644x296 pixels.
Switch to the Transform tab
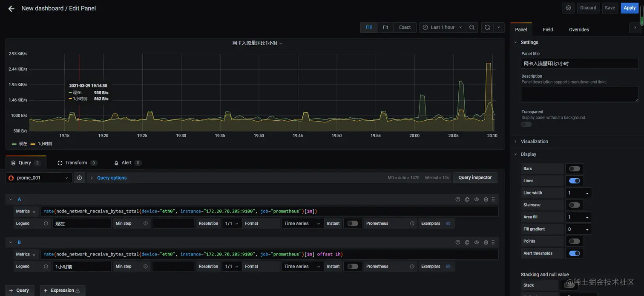(x=77, y=163)
